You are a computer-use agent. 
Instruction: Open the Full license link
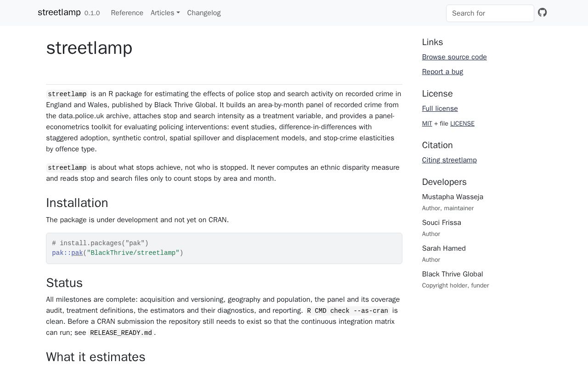pyautogui.click(x=440, y=109)
